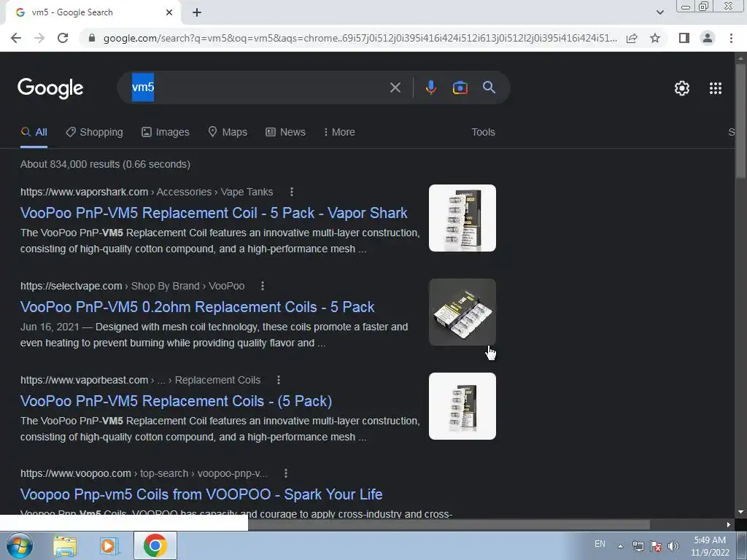Switch to the News tab
The width and height of the screenshot is (747, 560).
(x=285, y=133)
